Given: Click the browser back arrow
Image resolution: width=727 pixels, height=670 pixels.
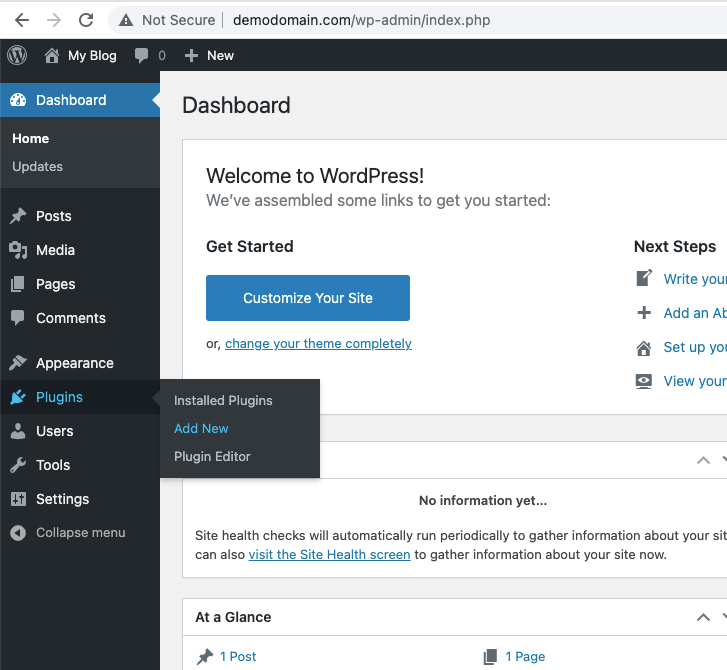Looking at the screenshot, I should pos(22,20).
